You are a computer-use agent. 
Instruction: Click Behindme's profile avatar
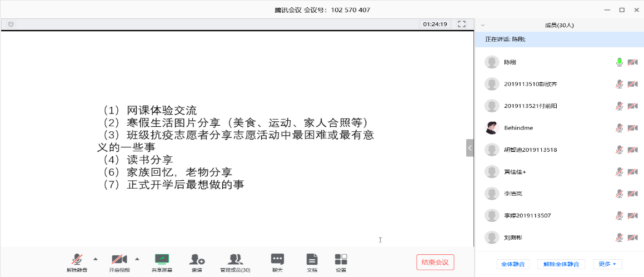click(492, 128)
